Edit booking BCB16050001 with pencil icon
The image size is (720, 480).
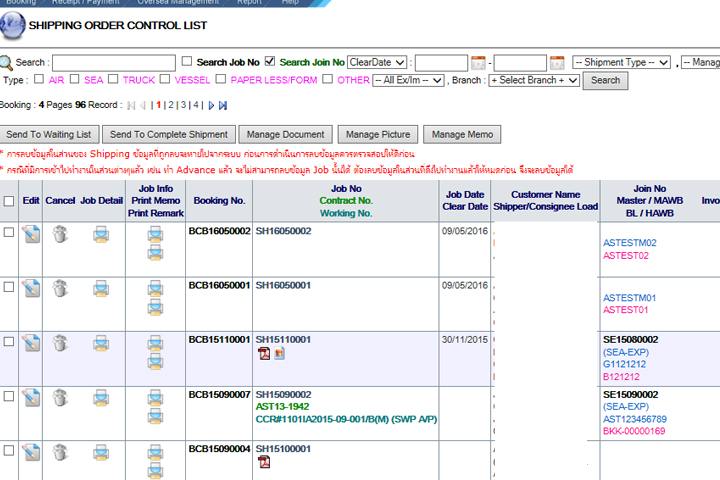pyautogui.click(x=31, y=288)
